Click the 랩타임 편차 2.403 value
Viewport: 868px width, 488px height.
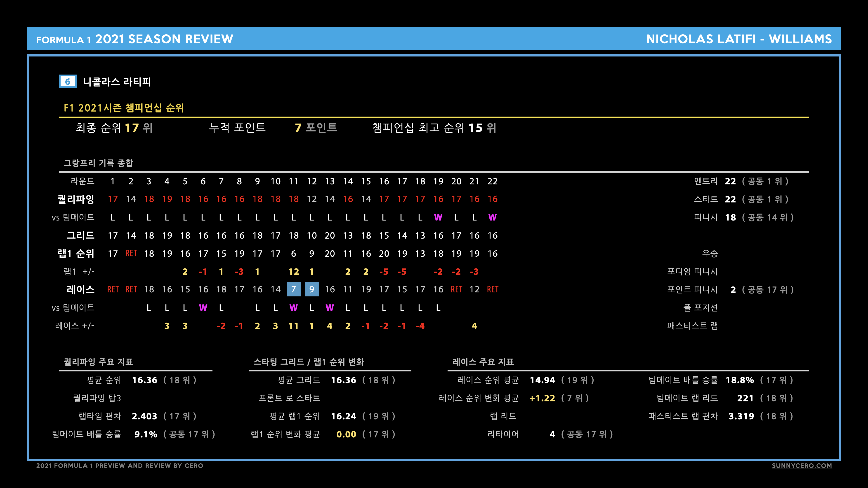[145, 416]
